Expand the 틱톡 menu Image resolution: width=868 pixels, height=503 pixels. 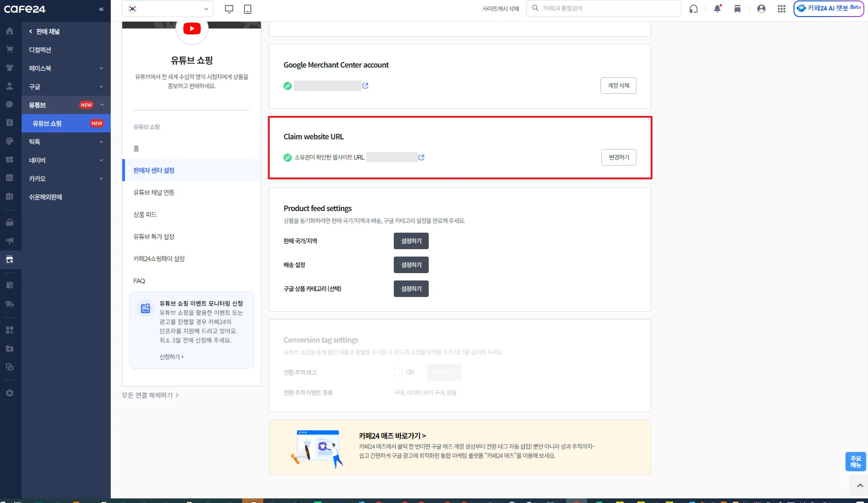[x=66, y=142]
